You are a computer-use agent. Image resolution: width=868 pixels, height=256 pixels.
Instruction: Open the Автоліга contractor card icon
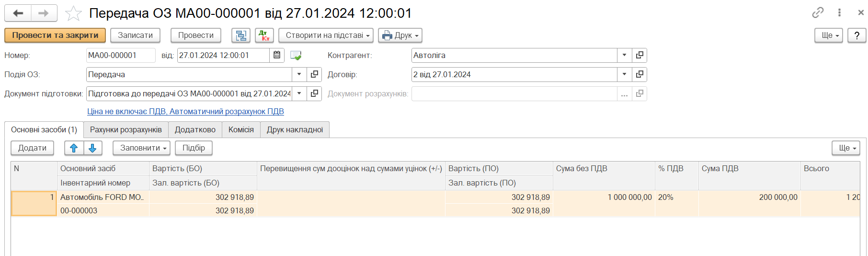tap(640, 55)
